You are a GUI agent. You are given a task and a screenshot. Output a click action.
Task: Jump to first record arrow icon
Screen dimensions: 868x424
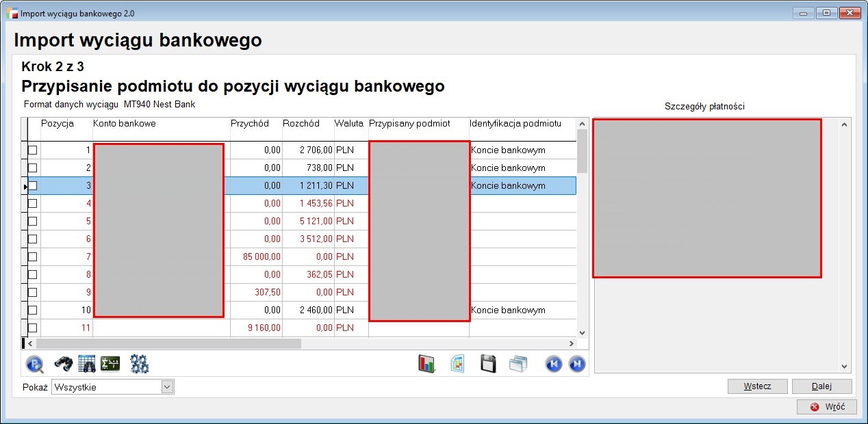click(553, 364)
